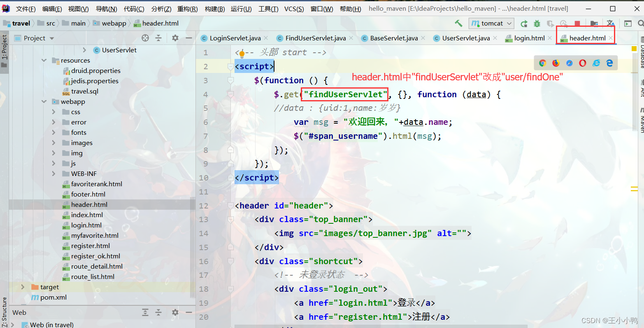The image size is (644, 328).
Task: Click the Run with Profiler clock icon
Action: [x=564, y=24]
